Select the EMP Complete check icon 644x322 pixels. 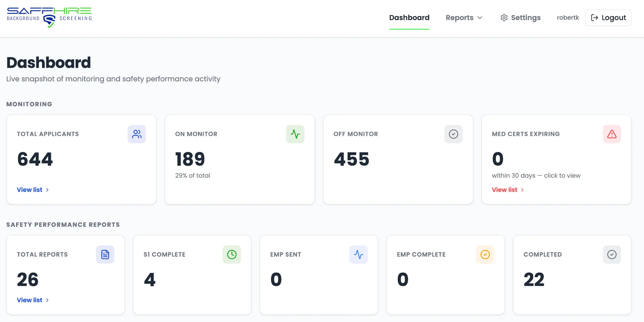[x=485, y=254]
